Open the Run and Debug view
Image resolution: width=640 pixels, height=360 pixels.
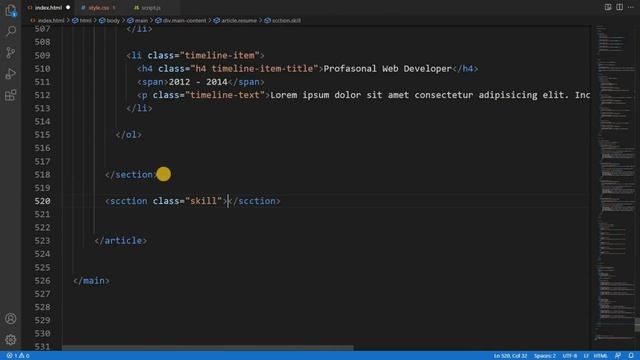click(x=11, y=74)
